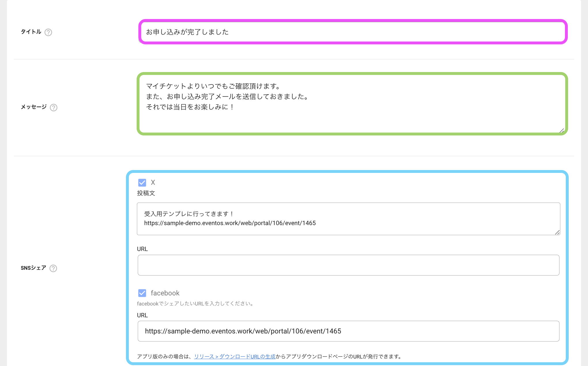The image size is (588, 366).
Task: Uncheck the X share checkbox
Action: click(142, 182)
